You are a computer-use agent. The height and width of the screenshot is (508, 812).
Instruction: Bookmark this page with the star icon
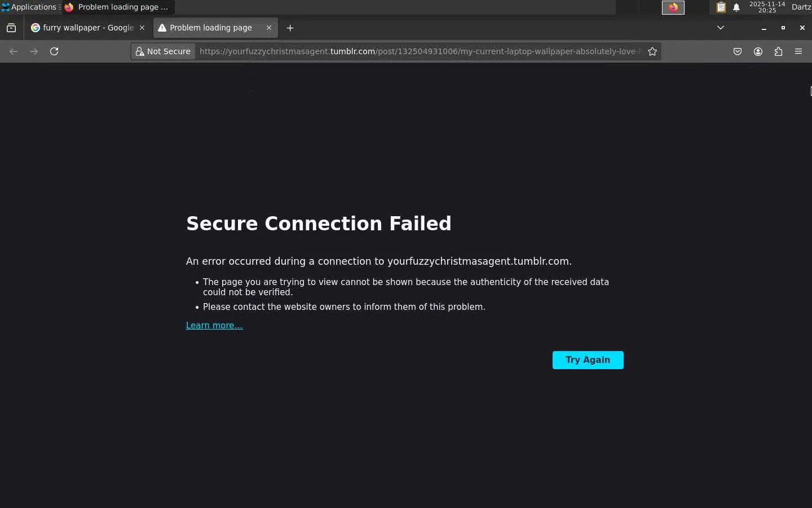(x=652, y=51)
